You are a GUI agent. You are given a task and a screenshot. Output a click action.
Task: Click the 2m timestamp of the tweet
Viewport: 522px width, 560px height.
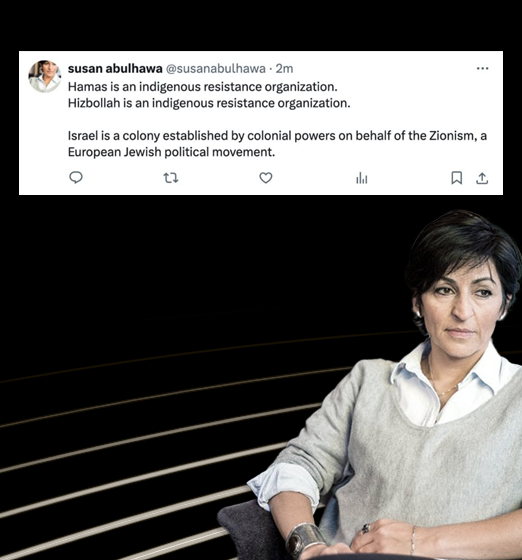click(284, 68)
